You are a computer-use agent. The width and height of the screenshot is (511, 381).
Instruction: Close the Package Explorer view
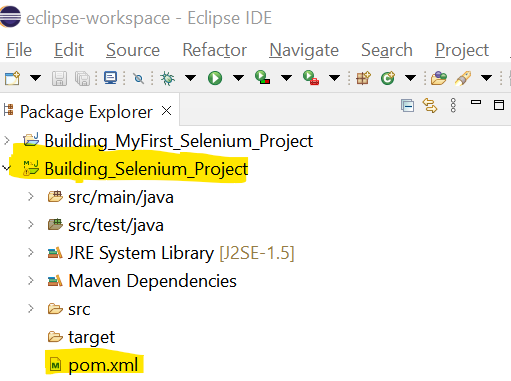point(166,111)
